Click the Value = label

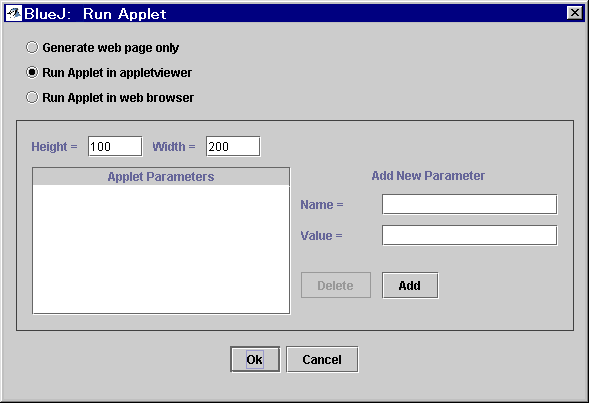pyautogui.click(x=322, y=236)
